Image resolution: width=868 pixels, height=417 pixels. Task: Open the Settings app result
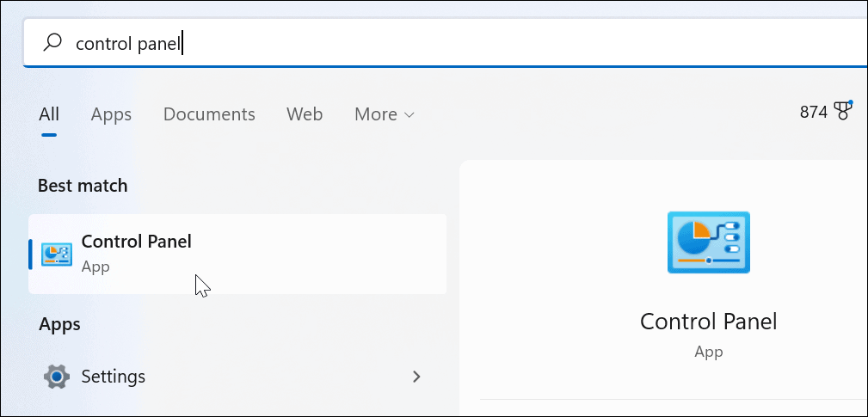click(x=113, y=376)
